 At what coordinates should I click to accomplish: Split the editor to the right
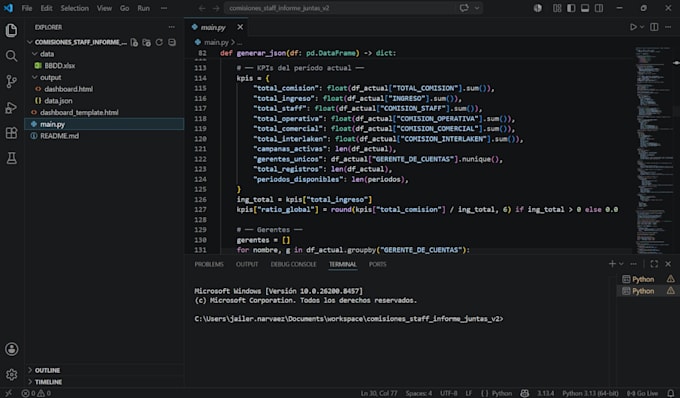click(654, 27)
